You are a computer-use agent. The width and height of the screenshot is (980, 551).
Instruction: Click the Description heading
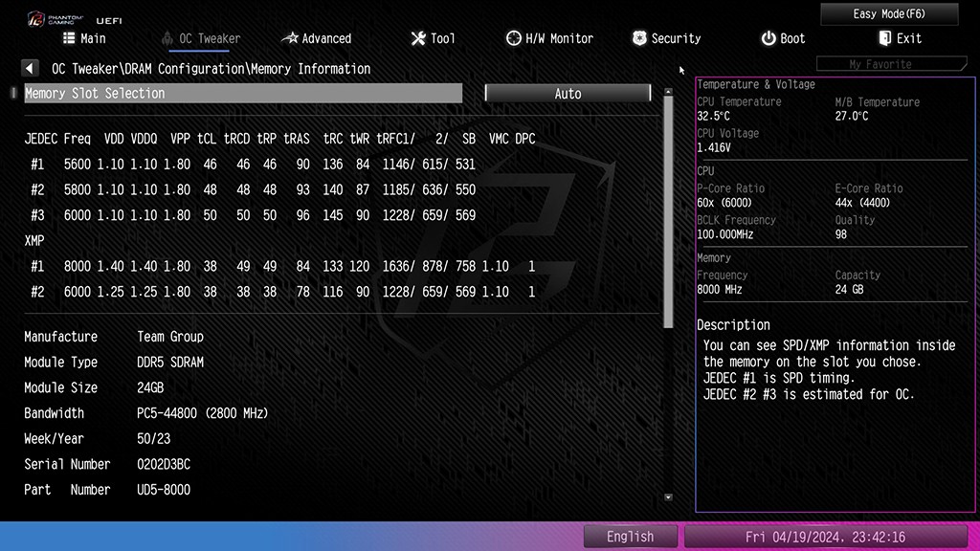(733, 325)
